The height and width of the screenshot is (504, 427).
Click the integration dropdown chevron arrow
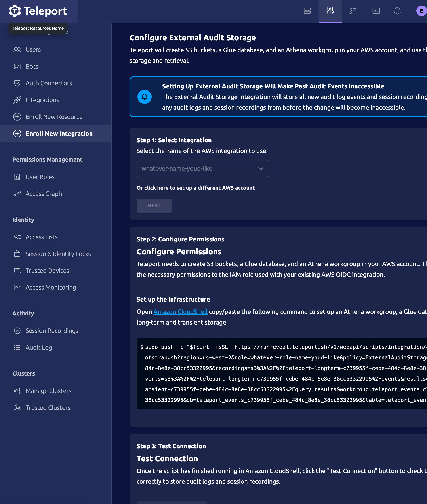coord(260,168)
